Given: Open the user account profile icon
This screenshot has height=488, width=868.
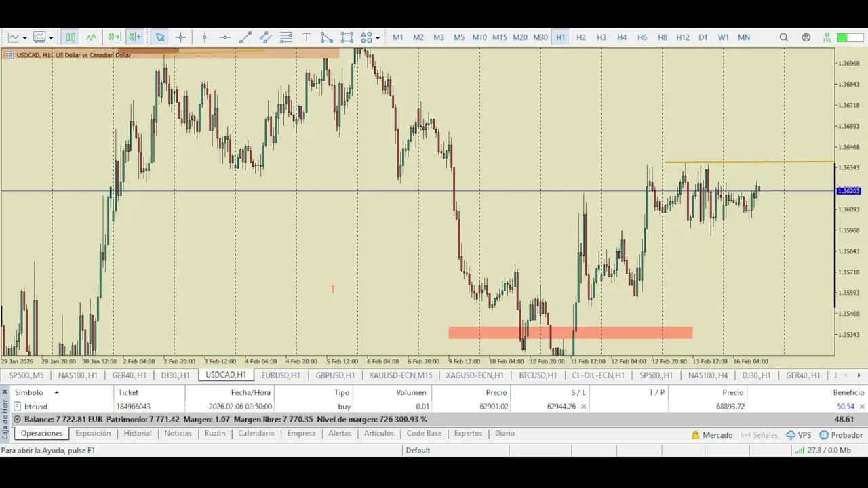Looking at the screenshot, I should (x=806, y=37).
